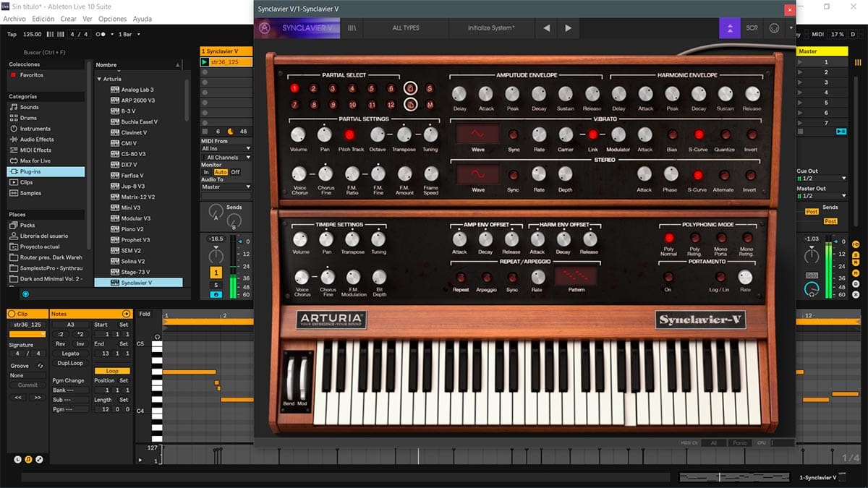868x488 pixels.
Task: Toggle Pitch Track in Partial Settings
Action: click(x=351, y=134)
